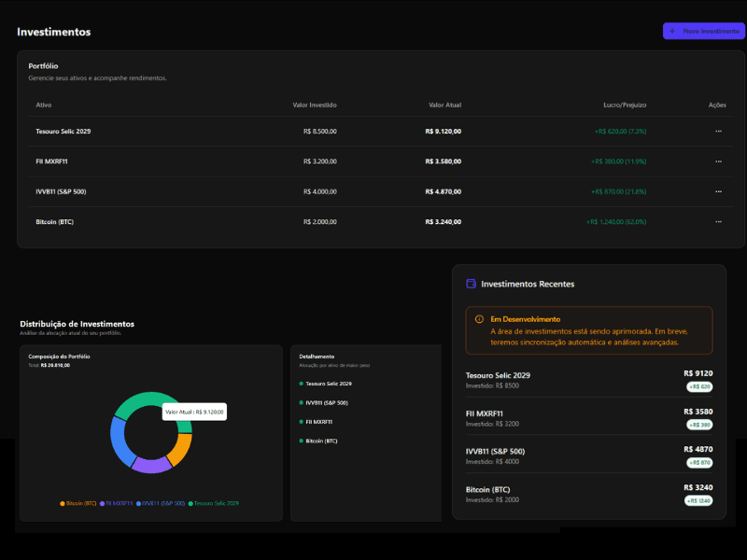Click the orange Bitcoin (BTC) legend marker
The image size is (747, 560).
coord(63,503)
